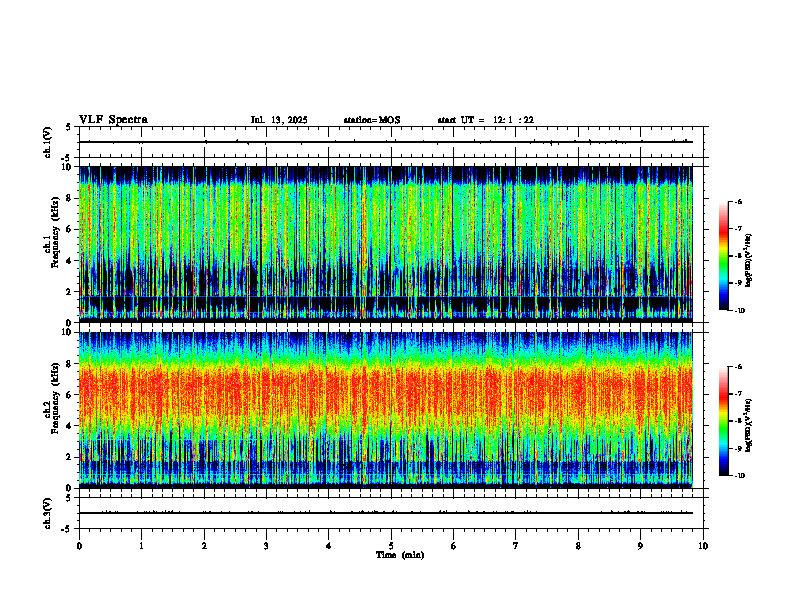This screenshot has width=792, height=612.
Task: Click the 'Time (min)' x-axis label
Action: click(x=400, y=555)
